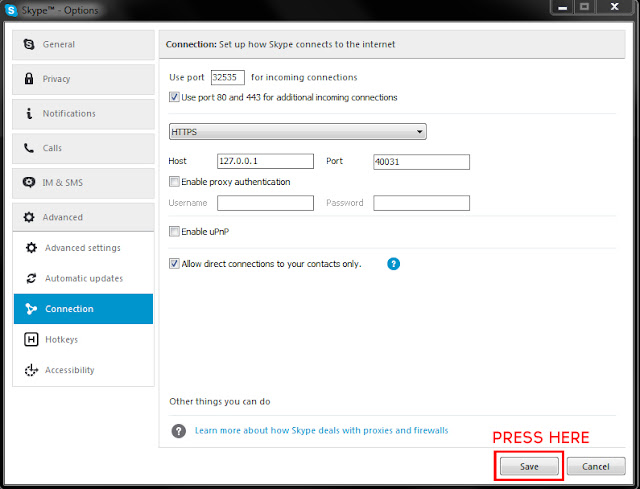Enable proxy authentication checkbox
The image size is (640, 489).
(x=174, y=182)
